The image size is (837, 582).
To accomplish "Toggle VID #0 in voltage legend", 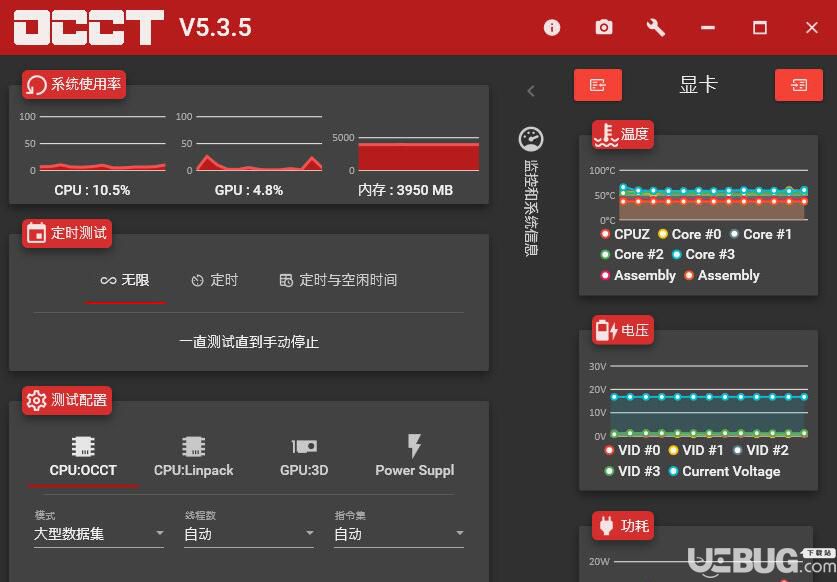I will click(x=633, y=451).
